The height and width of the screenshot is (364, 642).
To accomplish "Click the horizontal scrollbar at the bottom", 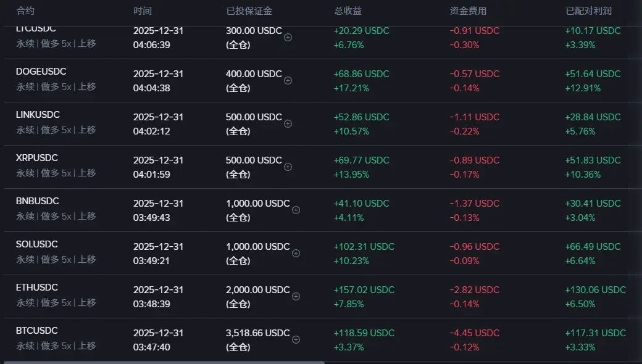I will coord(163,362).
